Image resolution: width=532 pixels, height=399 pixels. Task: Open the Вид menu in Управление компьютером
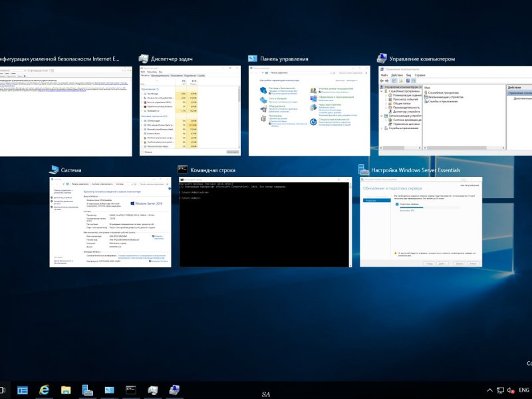pyautogui.click(x=408, y=75)
